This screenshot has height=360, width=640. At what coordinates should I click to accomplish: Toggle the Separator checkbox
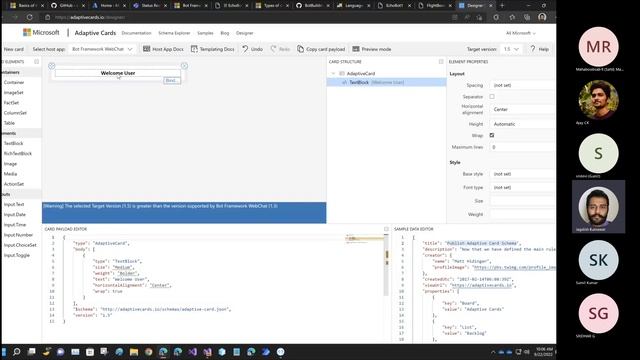(x=492, y=97)
